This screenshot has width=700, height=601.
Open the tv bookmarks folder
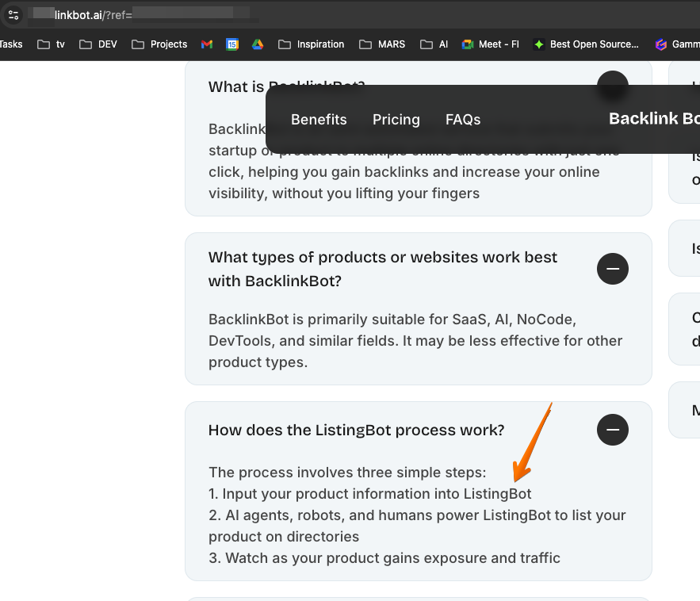click(51, 44)
